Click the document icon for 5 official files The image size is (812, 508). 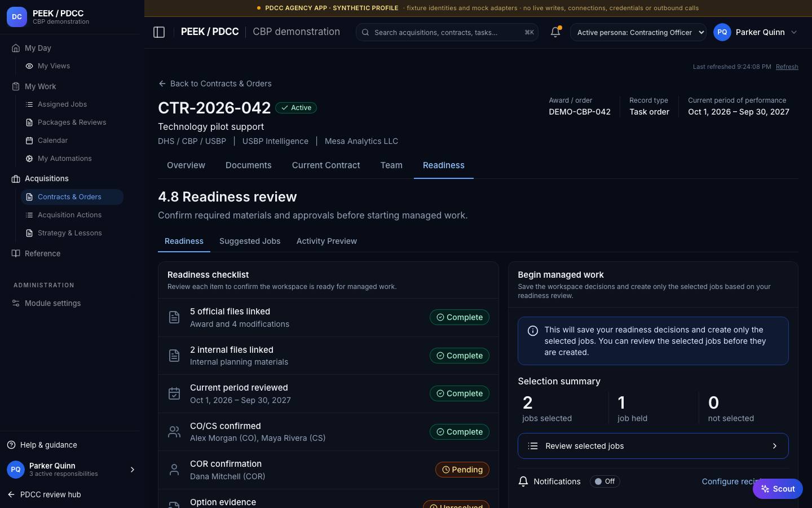(x=174, y=317)
